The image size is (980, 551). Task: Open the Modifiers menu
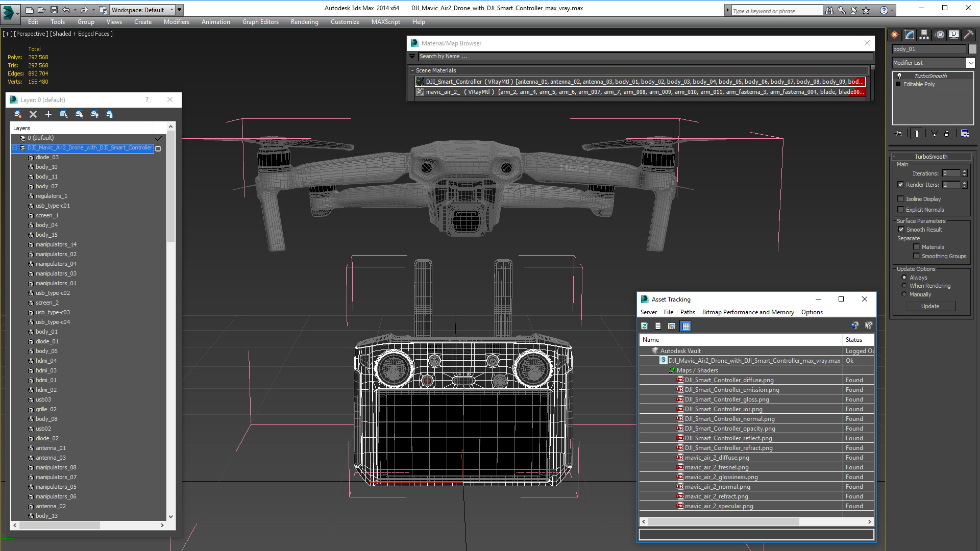pos(176,22)
